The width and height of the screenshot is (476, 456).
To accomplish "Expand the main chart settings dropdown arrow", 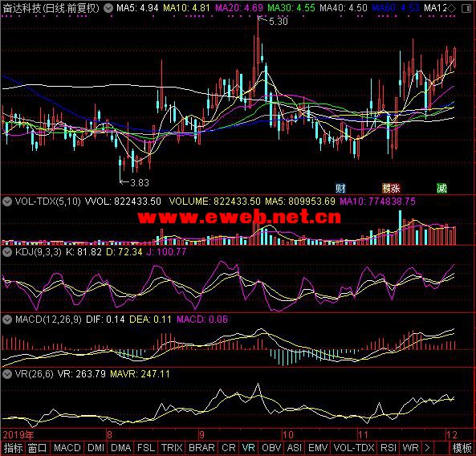I will 108,8.
